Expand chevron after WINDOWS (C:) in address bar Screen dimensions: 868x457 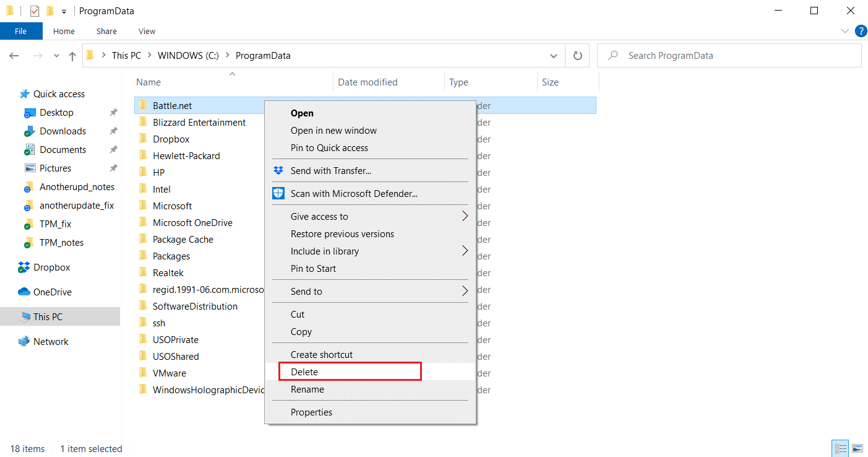point(227,56)
